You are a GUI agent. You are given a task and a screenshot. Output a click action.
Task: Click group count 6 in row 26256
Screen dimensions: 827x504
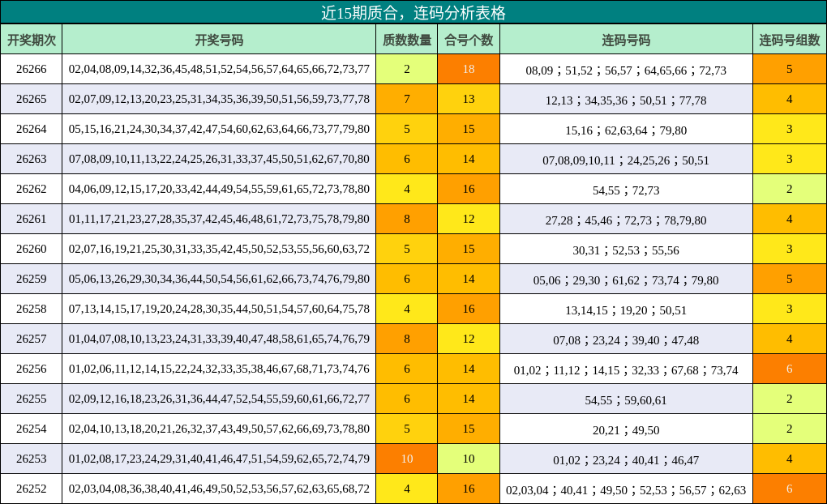tap(790, 369)
